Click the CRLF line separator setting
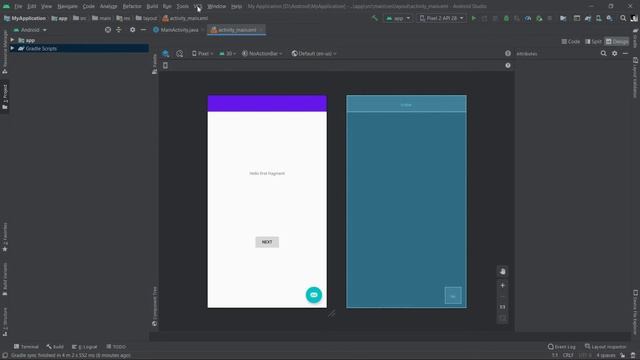This screenshot has width=640, height=360. [x=568, y=356]
